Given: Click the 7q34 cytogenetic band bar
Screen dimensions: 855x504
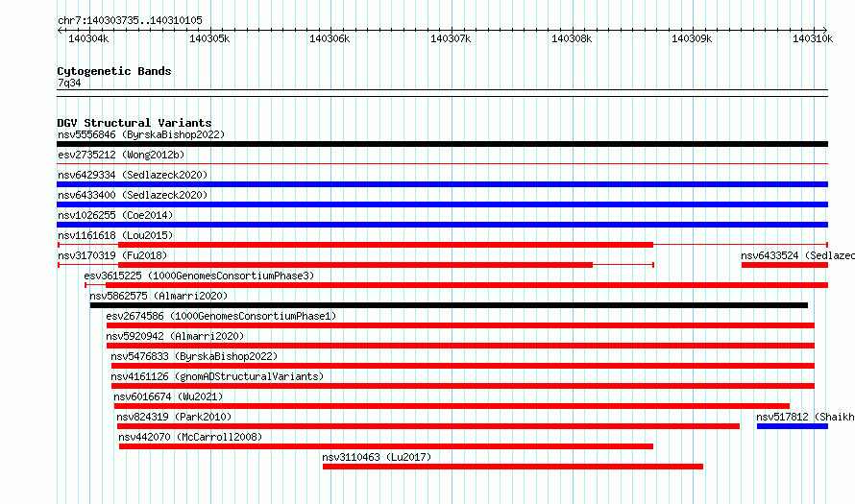Looking at the screenshot, I should coord(442,93).
